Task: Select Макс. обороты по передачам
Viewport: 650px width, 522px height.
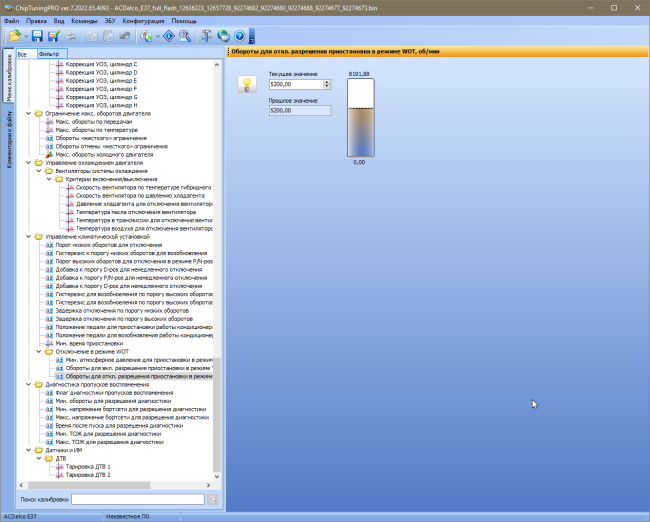Action: tap(94, 121)
